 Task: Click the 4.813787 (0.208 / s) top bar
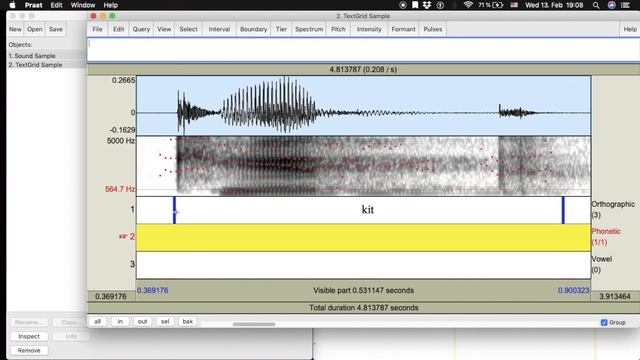tap(363, 69)
